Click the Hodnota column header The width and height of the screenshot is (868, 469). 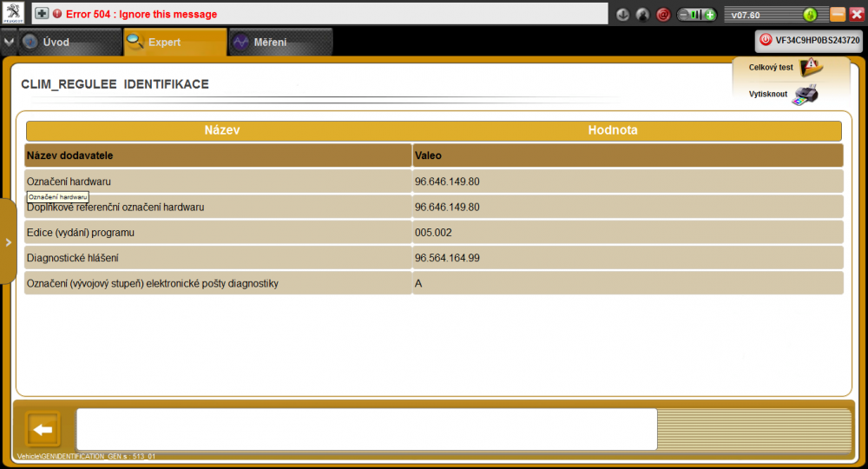[x=612, y=130]
